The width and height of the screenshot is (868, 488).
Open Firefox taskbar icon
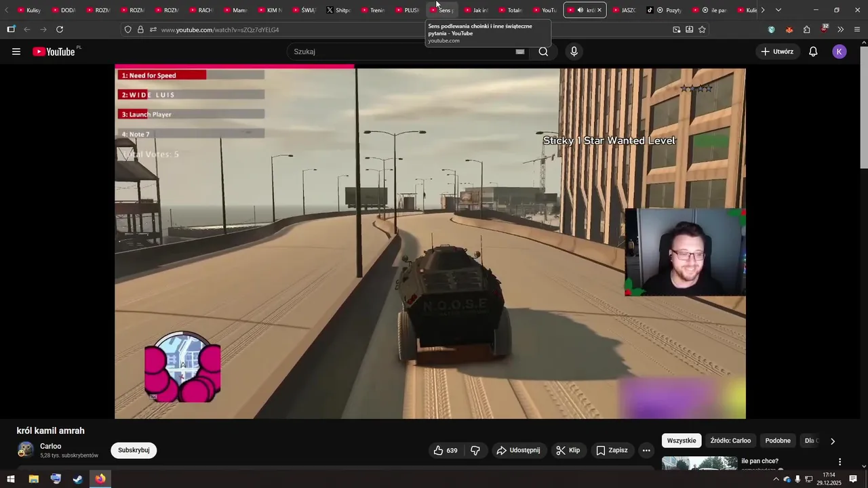pos(100,479)
